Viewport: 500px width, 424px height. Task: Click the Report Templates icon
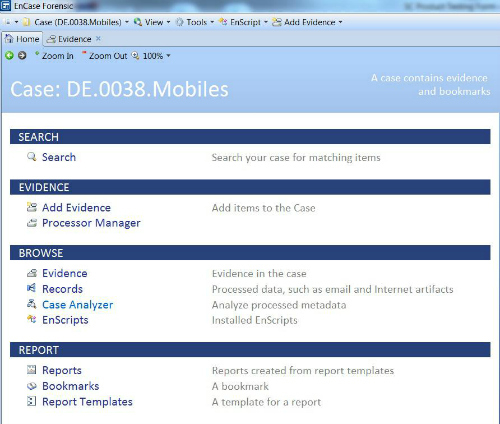point(31,401)
